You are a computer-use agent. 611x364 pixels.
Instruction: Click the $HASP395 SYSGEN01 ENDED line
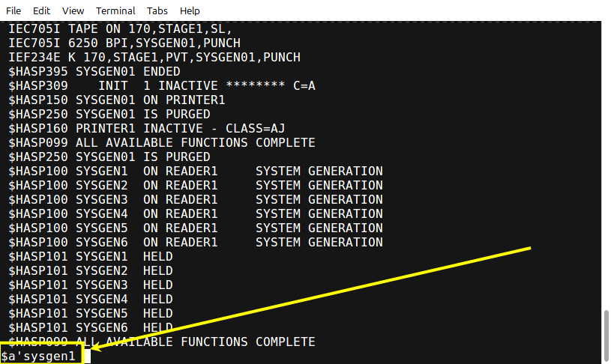tap(94, 72)
